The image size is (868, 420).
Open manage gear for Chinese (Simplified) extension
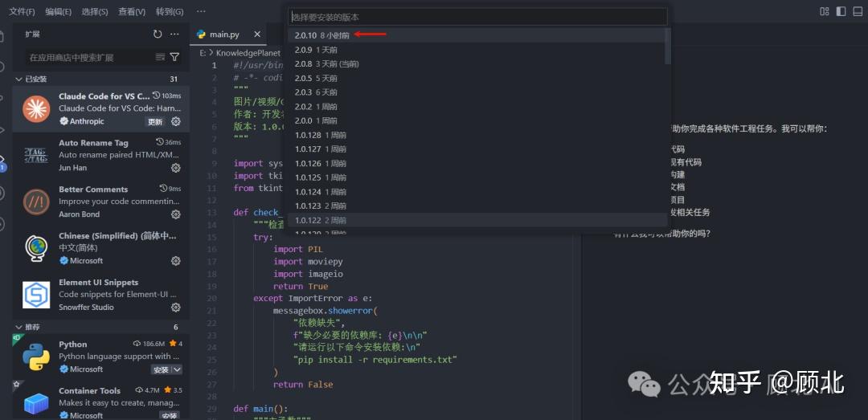pyautogui.click(x=176, y=261)
